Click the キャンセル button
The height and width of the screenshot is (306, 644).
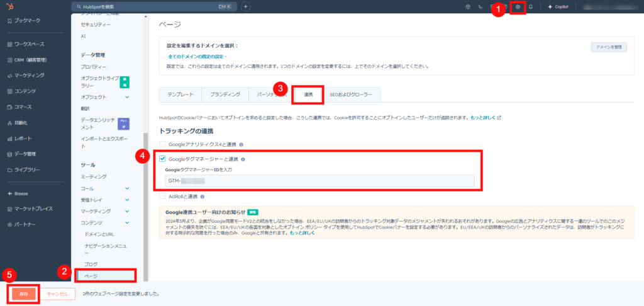[57, 294]
